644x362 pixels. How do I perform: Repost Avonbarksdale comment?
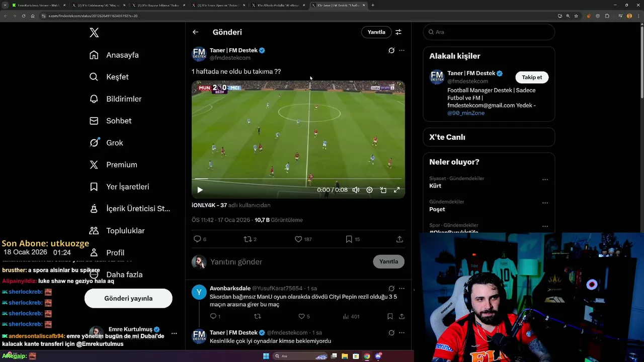click(258, 316)
